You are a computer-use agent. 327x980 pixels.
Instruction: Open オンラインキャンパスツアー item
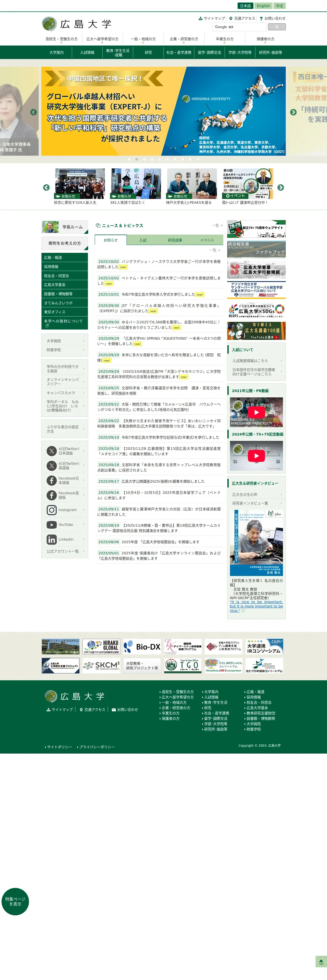tap(65, 382)
